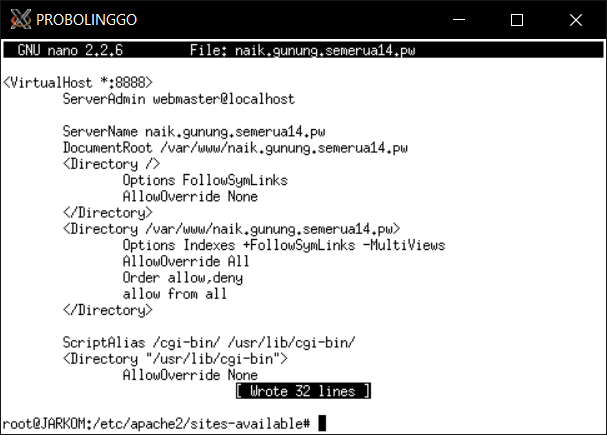Click the AllowOverride None line under cgi-bin

tap(190, 375)
